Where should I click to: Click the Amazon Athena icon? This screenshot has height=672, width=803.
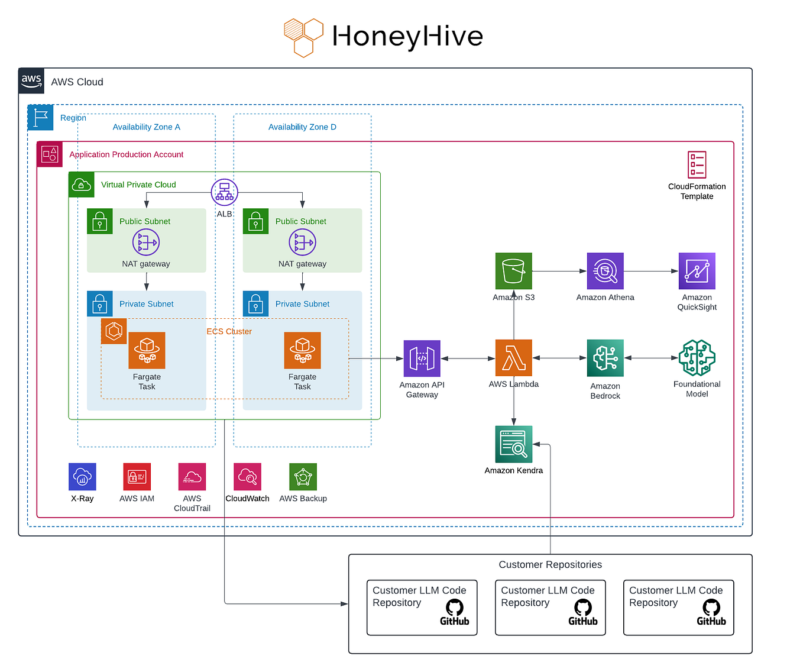(x=605, y=270)
